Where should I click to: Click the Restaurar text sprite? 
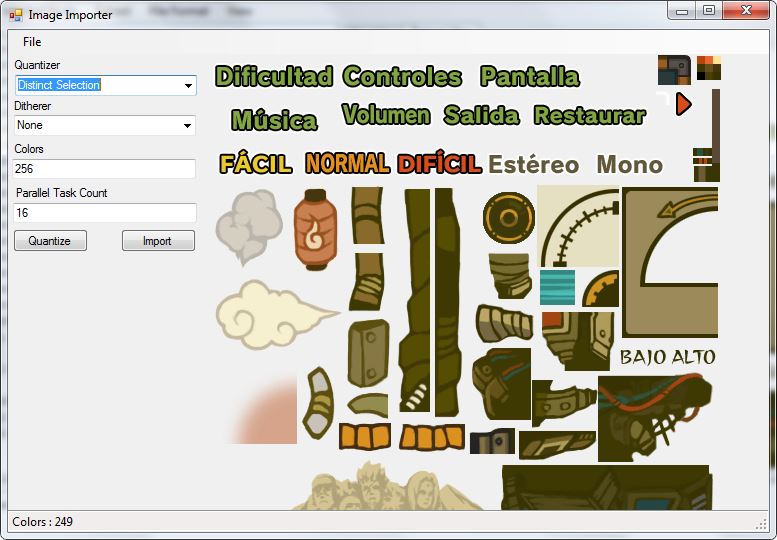590,115
